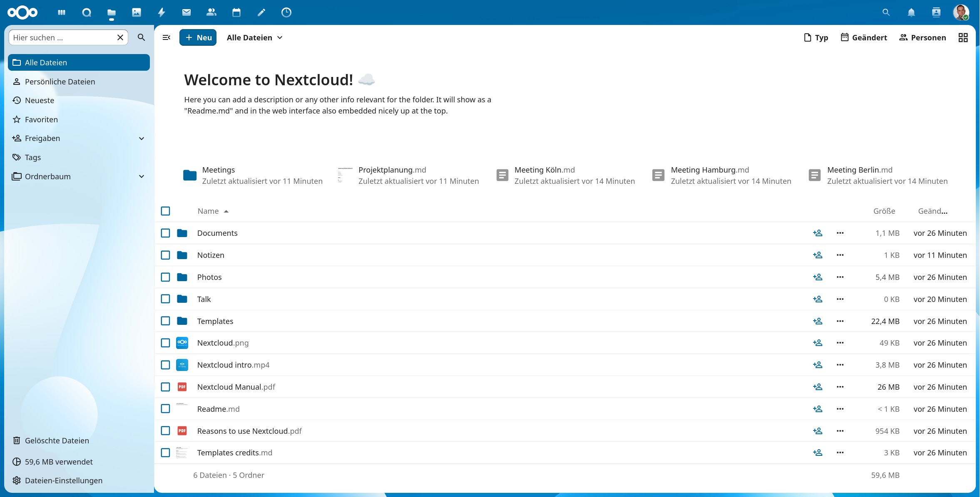Open the Tags view
Image resolution: width=980 pixels, height=497 pixels.
79,157
